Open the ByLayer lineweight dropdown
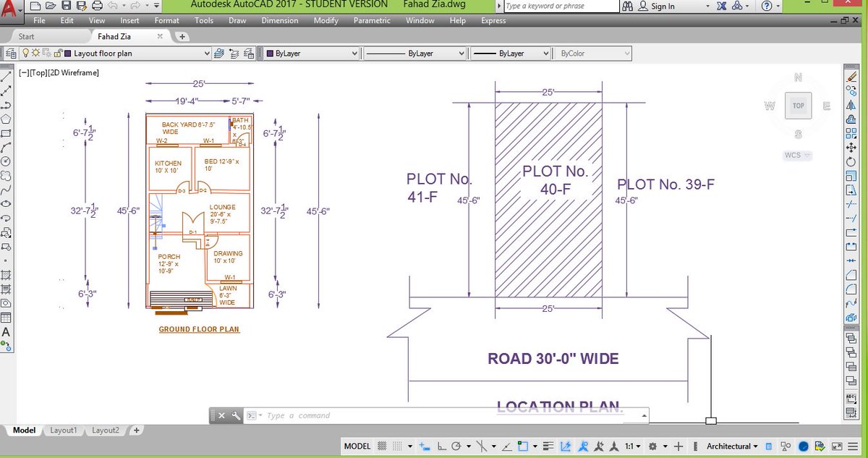Viewport: 868px width, 458px height. point(545,53)
